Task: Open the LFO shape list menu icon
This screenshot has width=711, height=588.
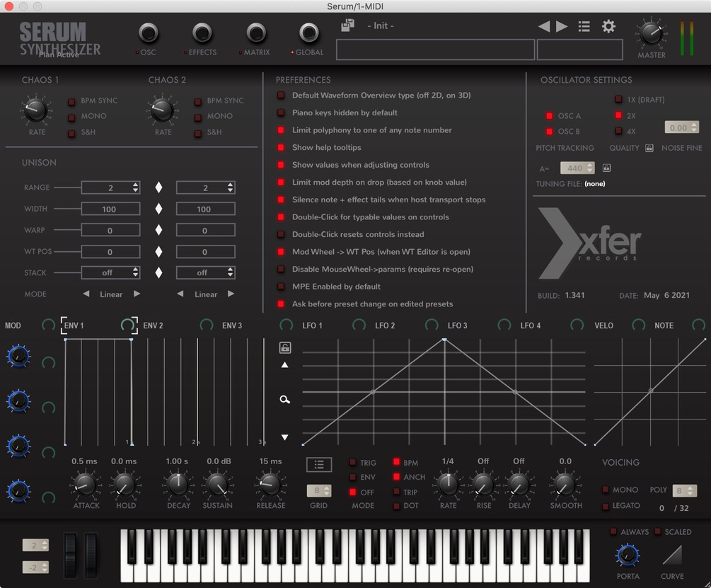Action: click(319, 464)
